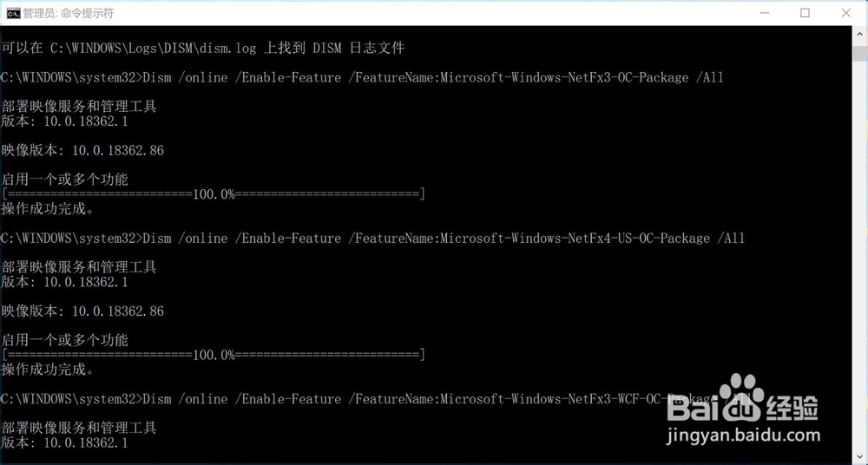Viewport: 868px width, 465px height.
Task: Click the NetFx3-OC-Package Dism command line
Action: [x=363, y=77]
